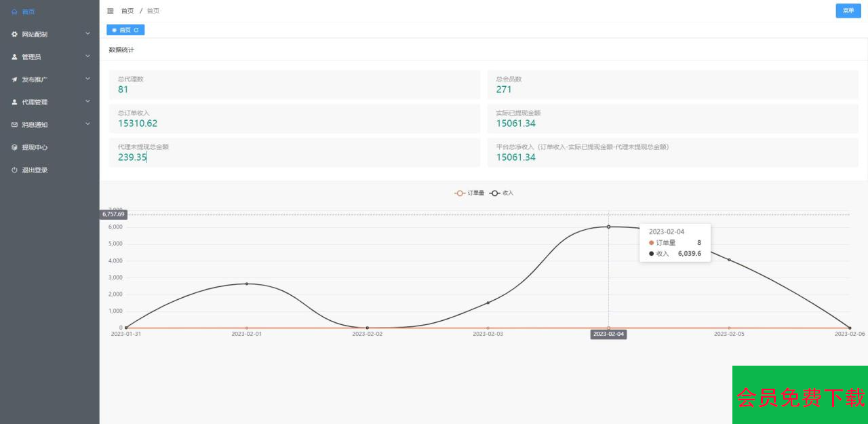Toggle the 订单量 series in chart legend

(469, 193)
